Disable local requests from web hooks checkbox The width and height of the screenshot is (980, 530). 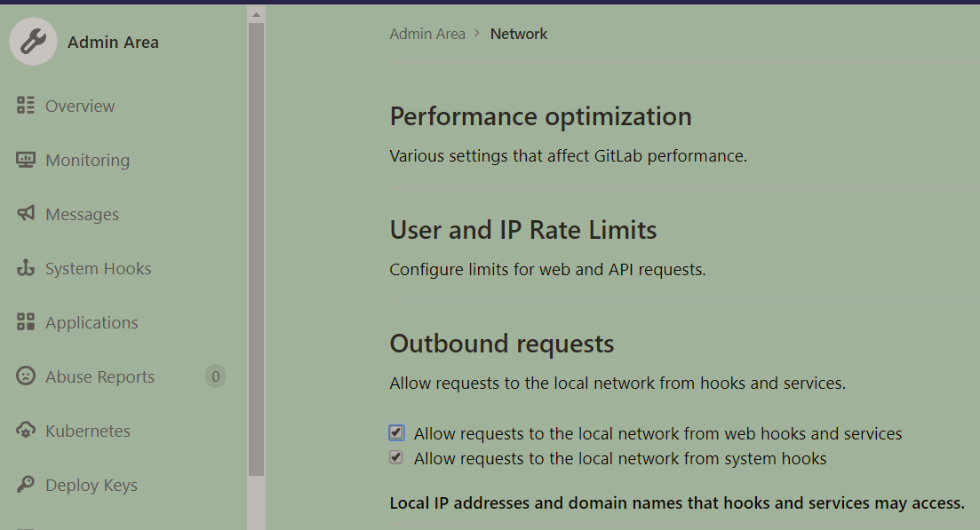pyautogui.click(x=396, y=433)
